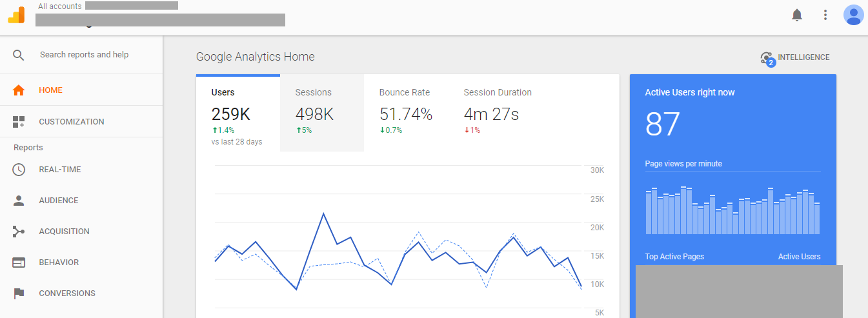The image size is (868, 318).
Task: Expand AUDIENCE reports section
Action: tap(81, 201)
